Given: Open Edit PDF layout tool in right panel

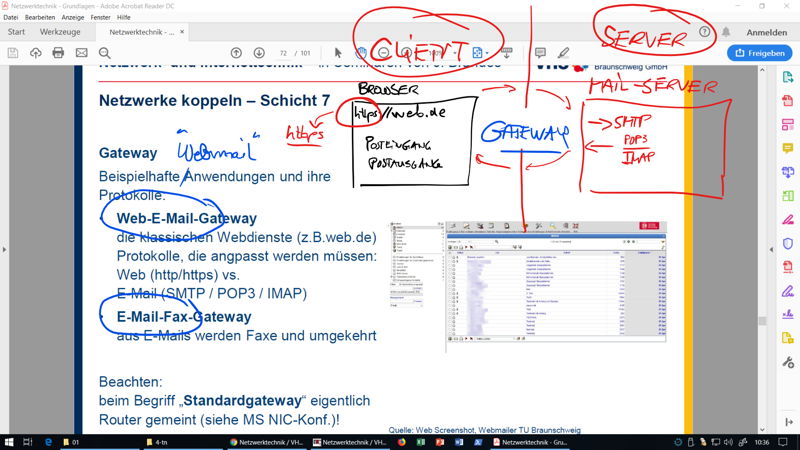Looking at the screenshot, I should [x=787, y=124].
